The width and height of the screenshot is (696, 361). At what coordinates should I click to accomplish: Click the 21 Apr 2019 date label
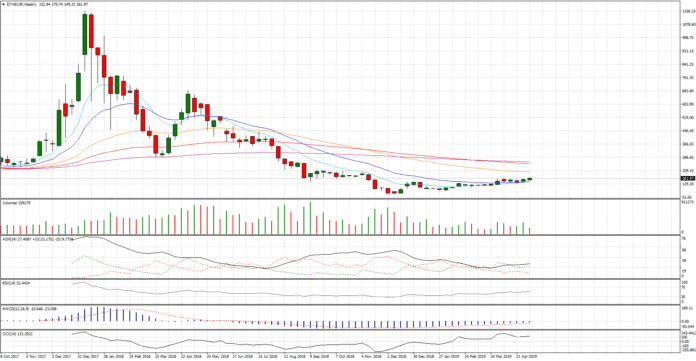tap(526, 356)
